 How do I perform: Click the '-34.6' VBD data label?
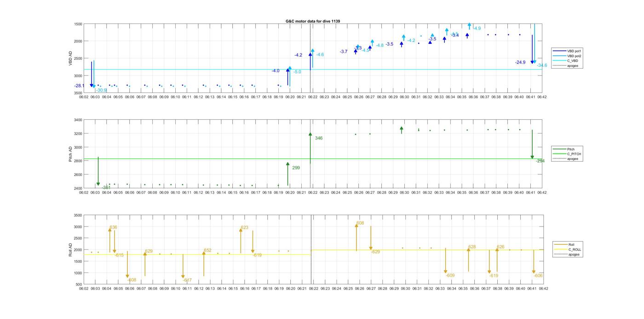(542, 65)
